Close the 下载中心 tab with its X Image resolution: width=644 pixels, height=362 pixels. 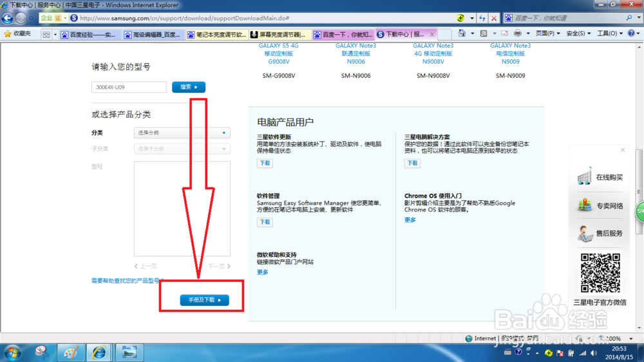pos(431,35)
